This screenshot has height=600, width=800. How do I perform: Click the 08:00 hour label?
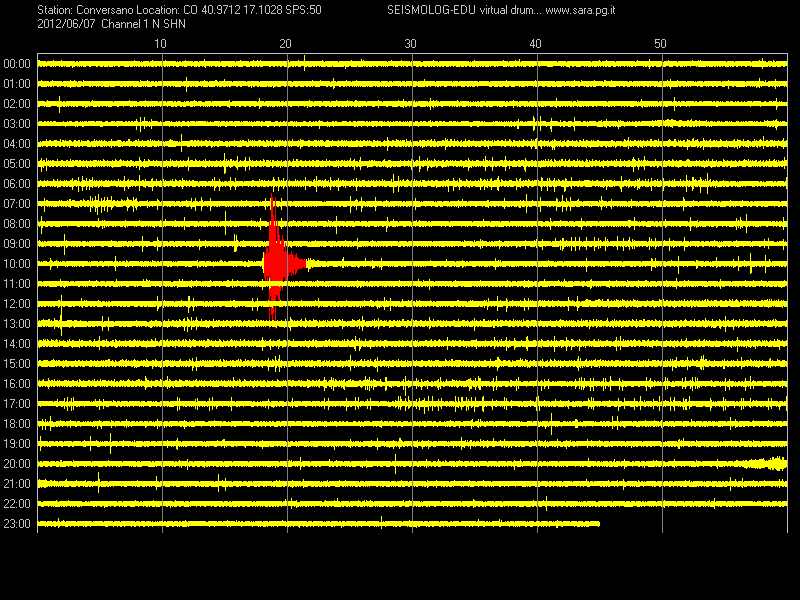[17, 223]
